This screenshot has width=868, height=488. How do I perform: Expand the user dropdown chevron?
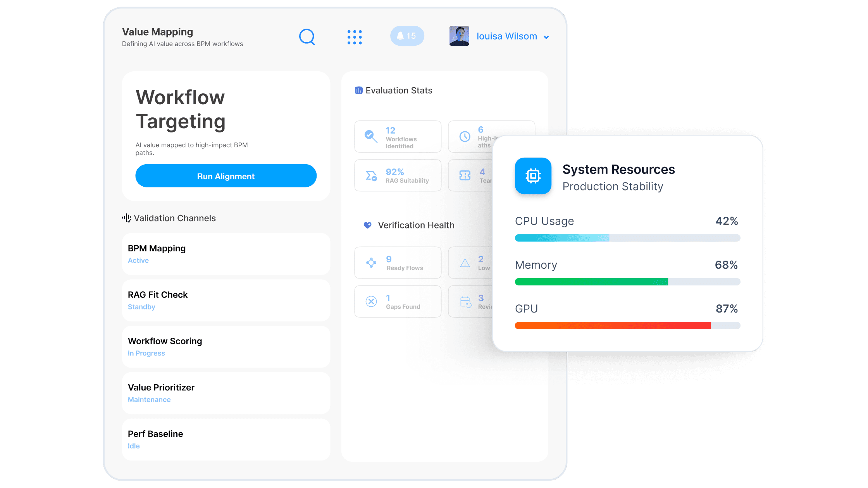point(546,37)
